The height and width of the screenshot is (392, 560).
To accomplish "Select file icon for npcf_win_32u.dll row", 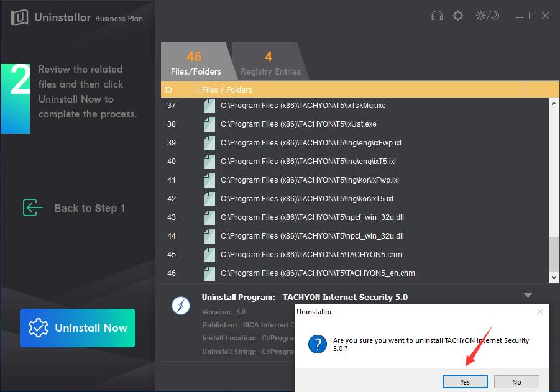I will point(209,217).
